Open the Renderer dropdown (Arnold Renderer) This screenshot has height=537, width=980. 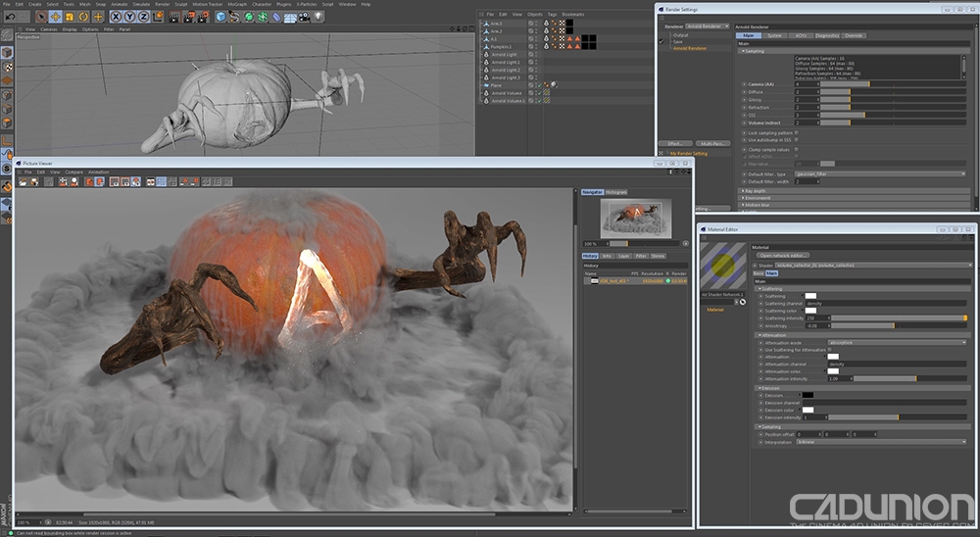(x=708, y=26)
